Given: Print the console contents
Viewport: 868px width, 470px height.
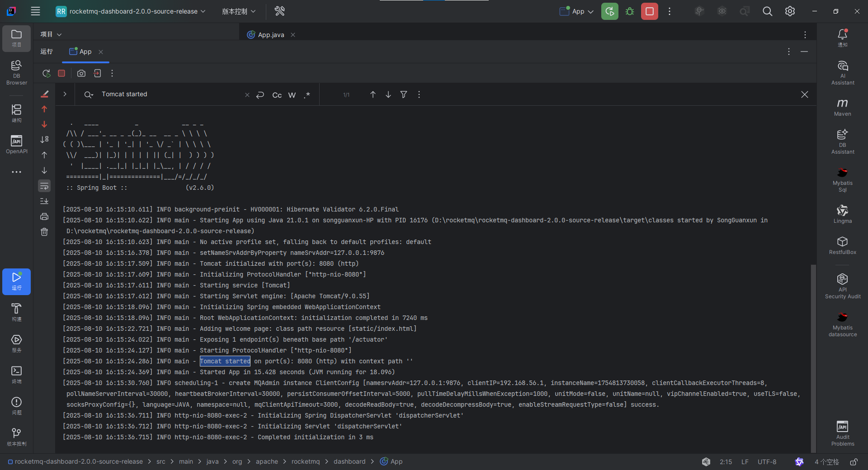Looking at the screenshot, I should point(44,216).
